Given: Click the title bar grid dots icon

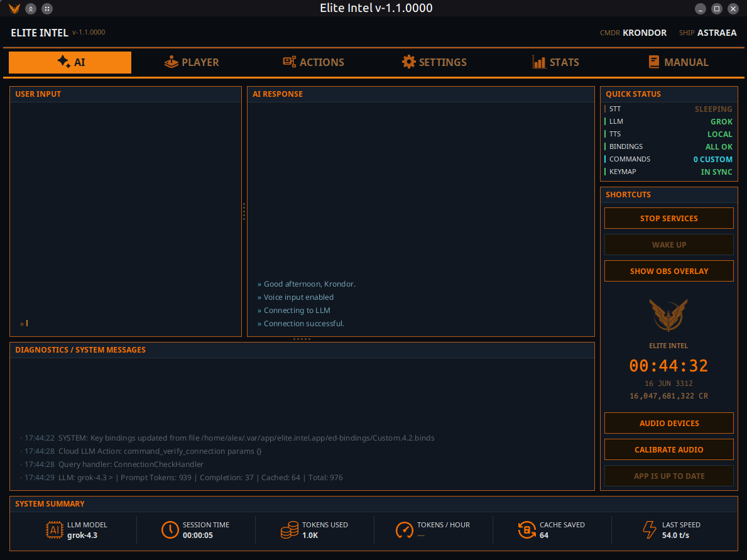Looking at the screenshot, I should pyautogui.click(x=47, y=9).
